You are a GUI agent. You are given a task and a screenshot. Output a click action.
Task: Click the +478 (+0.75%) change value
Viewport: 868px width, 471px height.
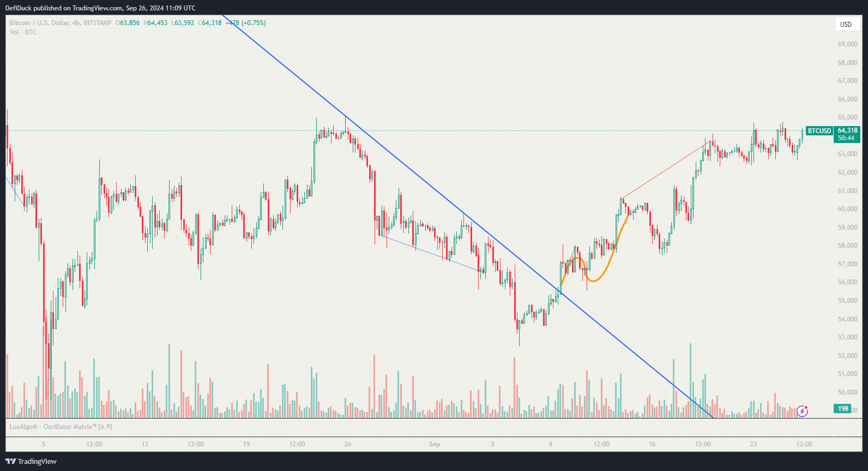point(246,23)
